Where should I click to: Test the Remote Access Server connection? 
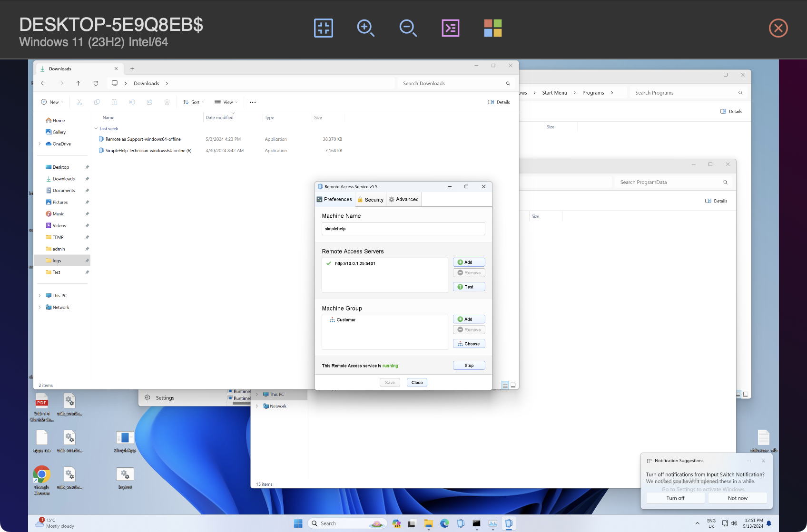tap(469, 287)
